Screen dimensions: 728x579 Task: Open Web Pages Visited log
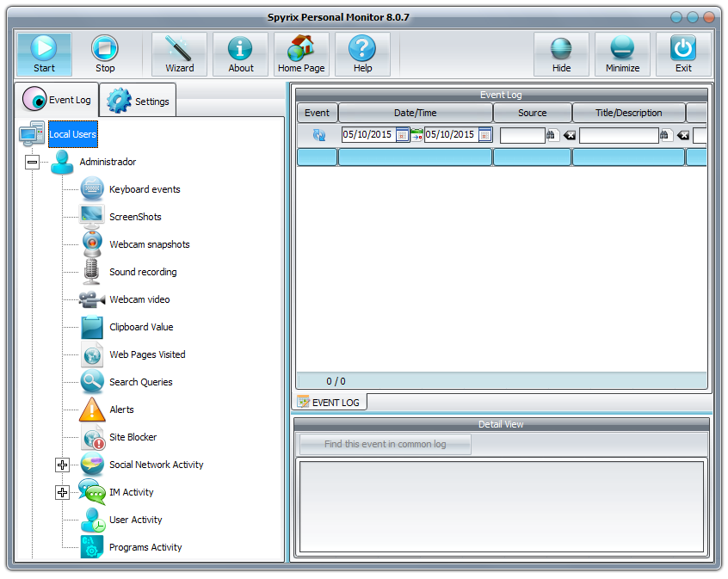(x=147, y=354)
